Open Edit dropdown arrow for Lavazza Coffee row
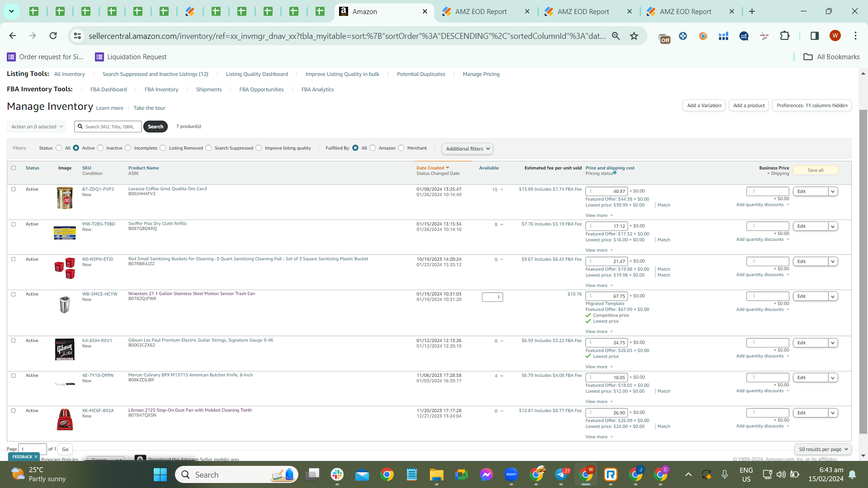 (x=833, y=192)
